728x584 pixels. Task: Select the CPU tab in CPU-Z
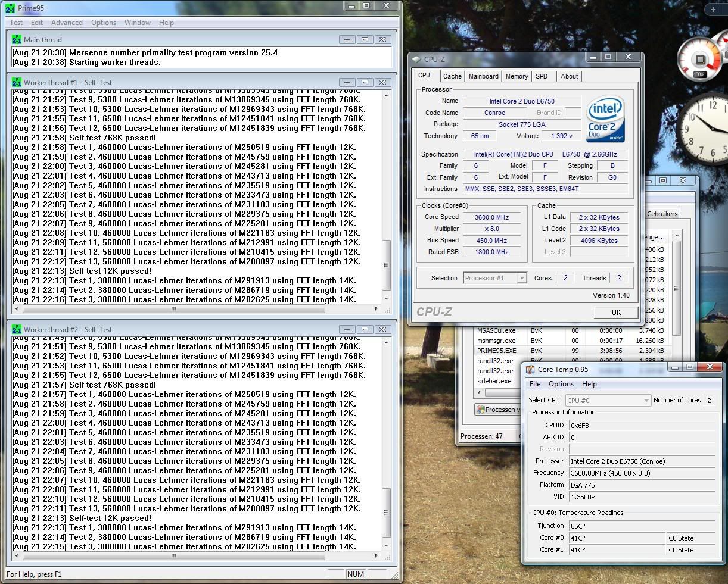424,76
